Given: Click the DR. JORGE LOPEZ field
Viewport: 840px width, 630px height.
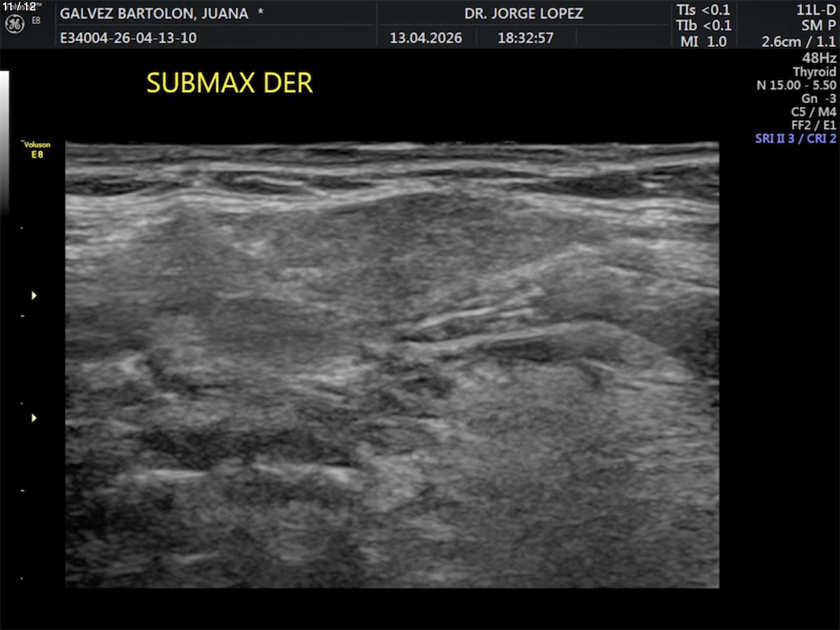Looking at the screenshot, I should (524, 13).
